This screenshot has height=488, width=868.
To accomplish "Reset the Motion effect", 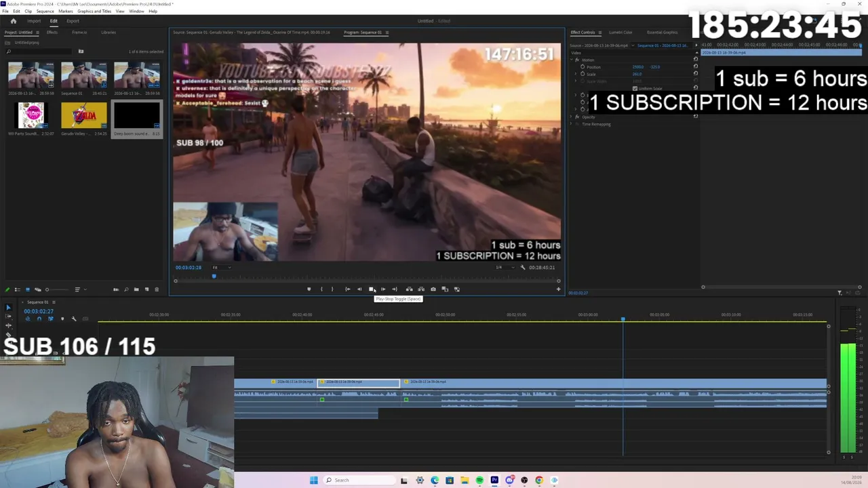I will click(695, 60).
